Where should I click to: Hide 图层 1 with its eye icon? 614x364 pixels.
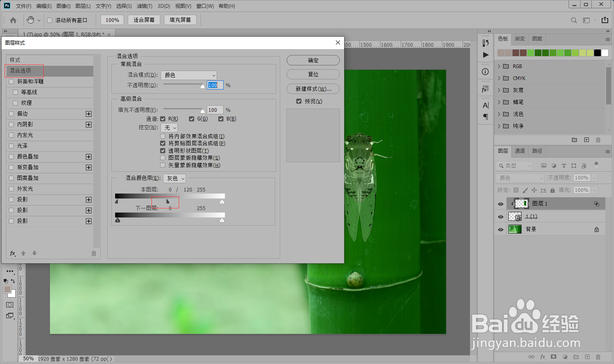coord(501,204)
